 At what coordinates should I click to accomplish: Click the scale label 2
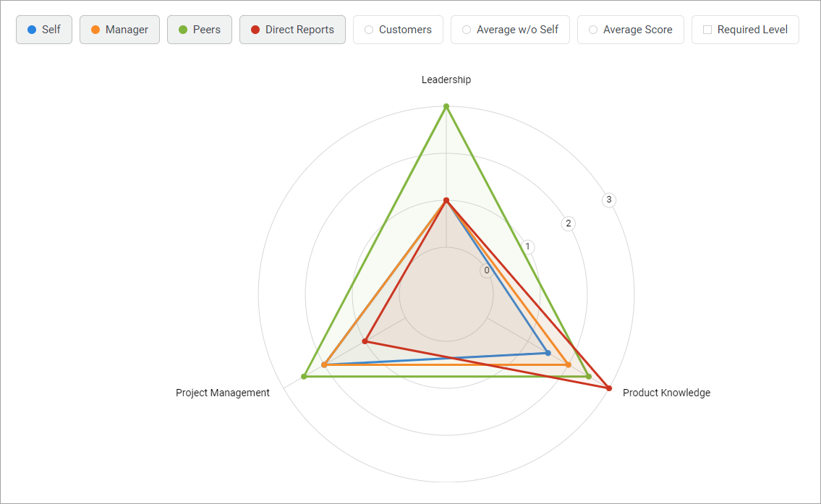coord(568,223)
